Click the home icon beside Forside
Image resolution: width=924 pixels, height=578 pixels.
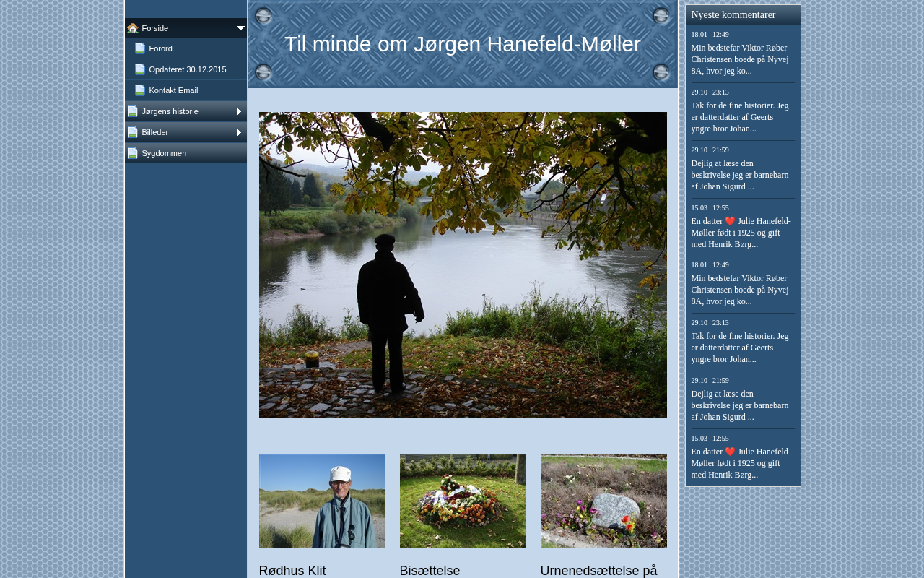pyautogui.click(x=133, y=28)
